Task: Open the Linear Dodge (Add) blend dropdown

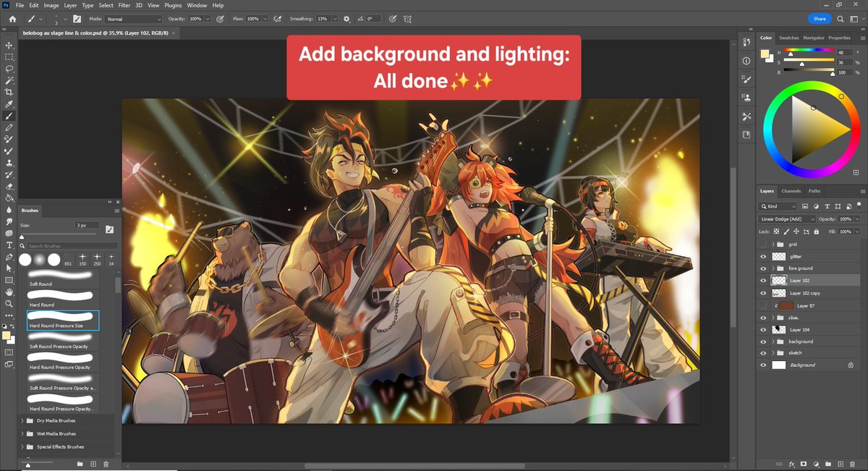Action: coord(788,218)
